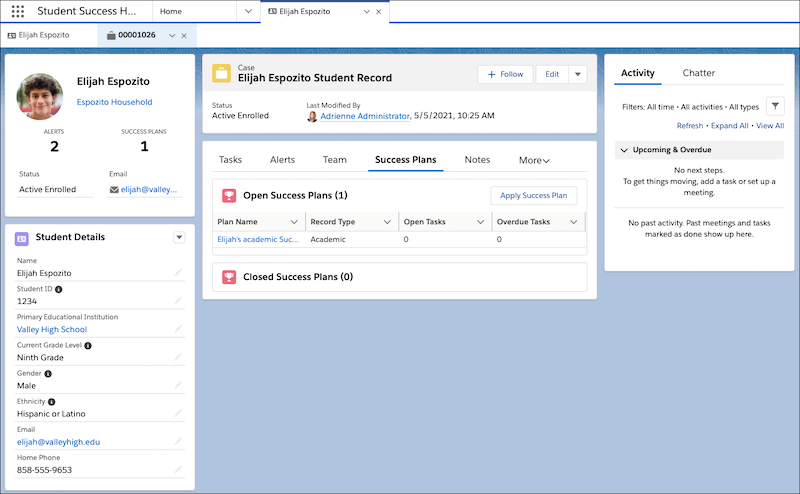
Task: Collapse the Upcoming & Overdue section
Action: [x=624, y=150]
